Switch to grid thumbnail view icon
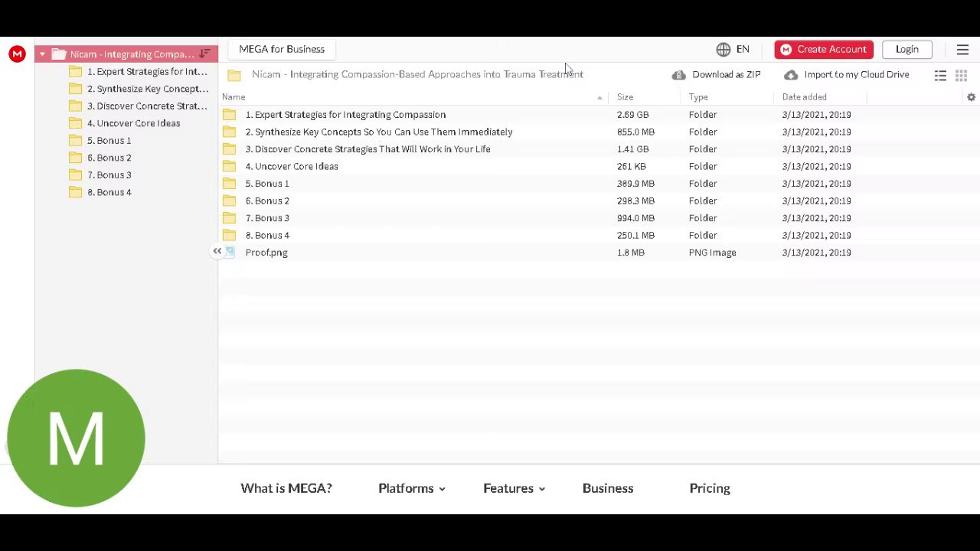This screenshot has height=551, width=980. (x=961, y=75)
